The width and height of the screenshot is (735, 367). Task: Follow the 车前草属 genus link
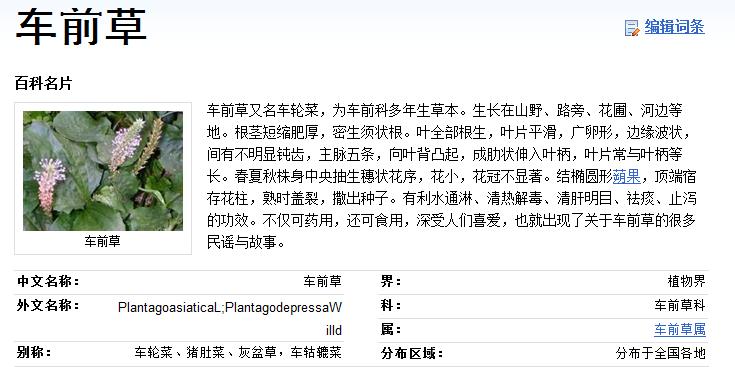pyautogui.click(x=680, y=330)
